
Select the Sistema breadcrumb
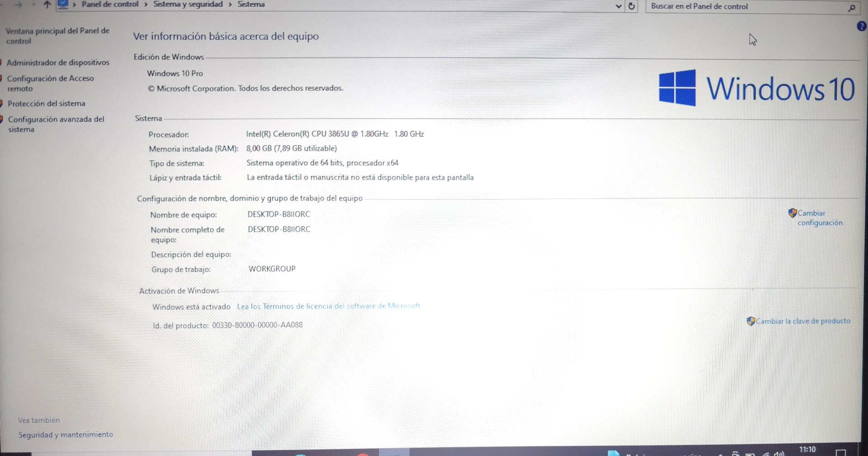click(x=251, y=4)
